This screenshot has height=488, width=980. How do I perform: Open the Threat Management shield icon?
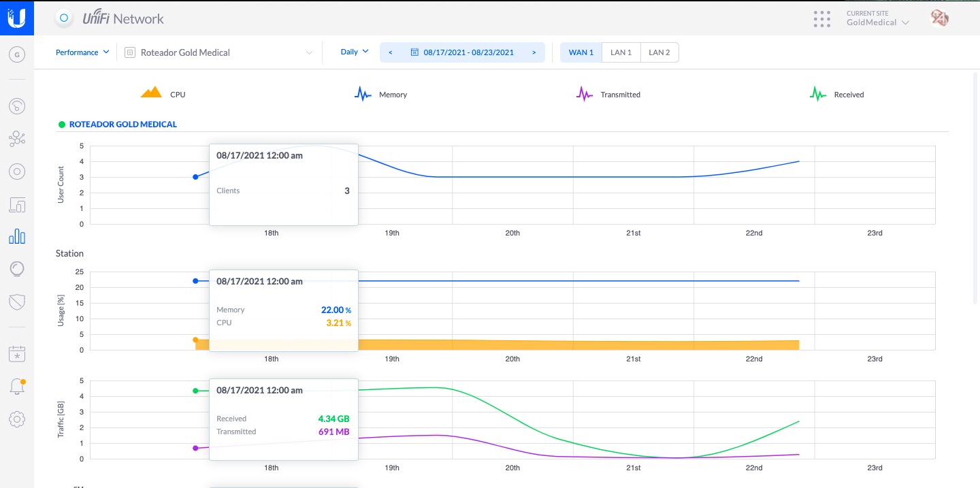(17, 302)
